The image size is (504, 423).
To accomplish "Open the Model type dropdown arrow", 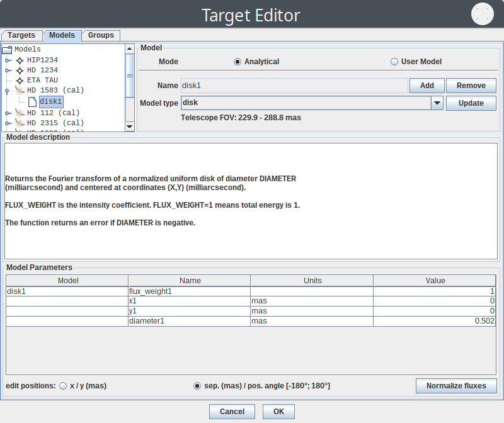I will coord(437,103).
